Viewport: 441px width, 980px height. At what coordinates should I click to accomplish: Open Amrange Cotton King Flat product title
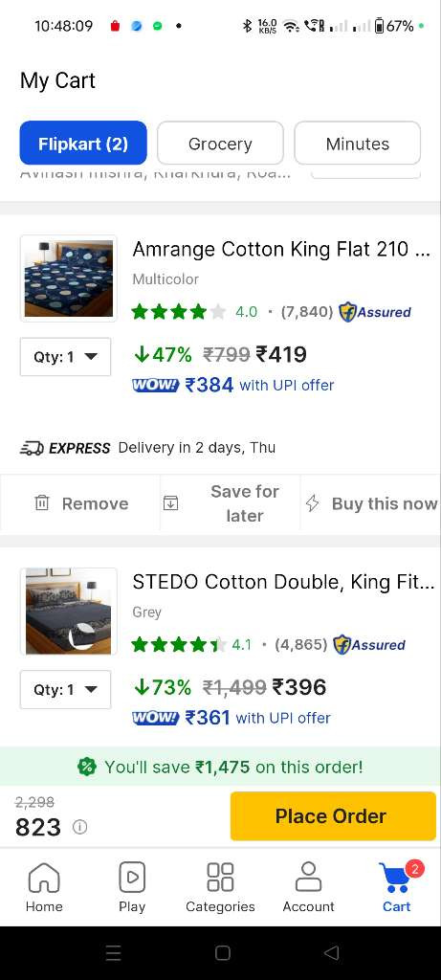pos(281,250)
